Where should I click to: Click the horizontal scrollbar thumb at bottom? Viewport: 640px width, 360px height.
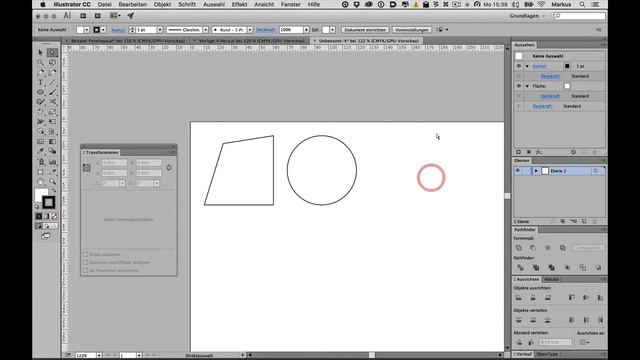371,355
